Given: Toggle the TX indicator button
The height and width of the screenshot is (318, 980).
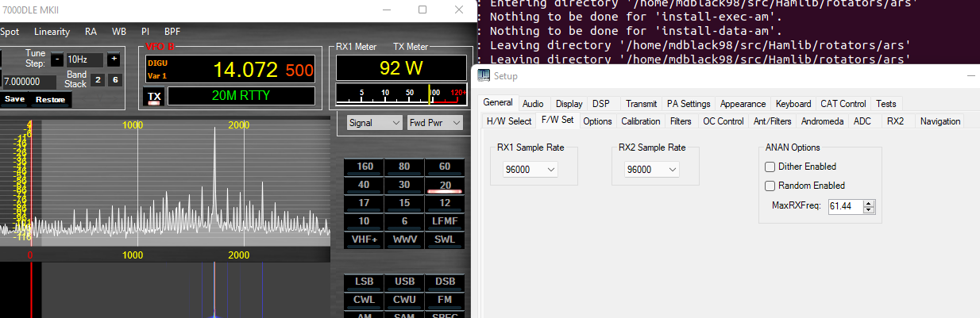Looking at the screenshot, I should point(154,98).
